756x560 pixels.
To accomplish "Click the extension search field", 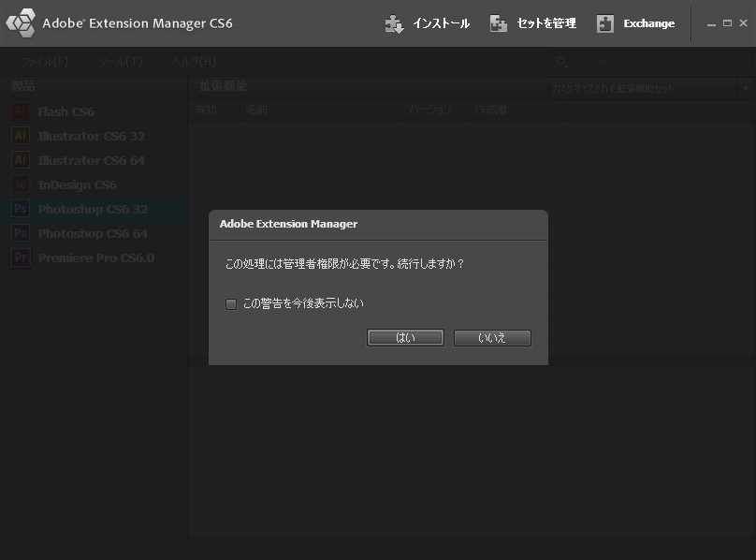I will 651,62.
